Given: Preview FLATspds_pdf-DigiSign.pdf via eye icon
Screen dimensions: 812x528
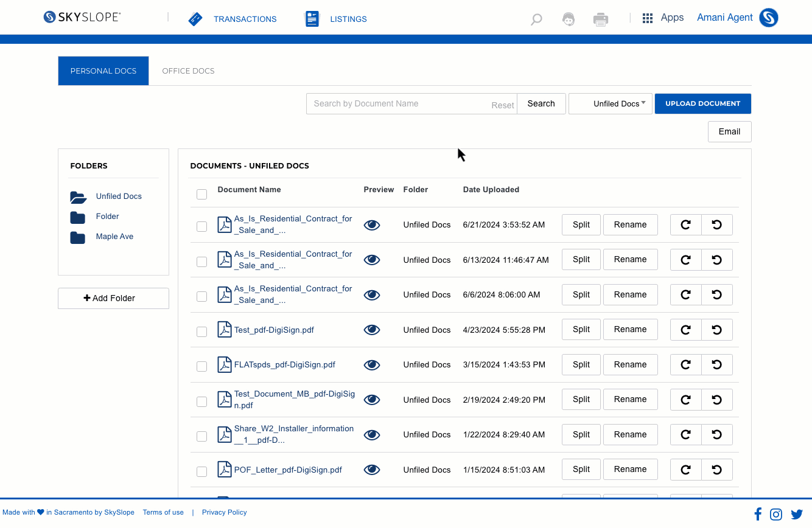Looking at the screenshot, I should pyautogui.click(x=372, y=365).
